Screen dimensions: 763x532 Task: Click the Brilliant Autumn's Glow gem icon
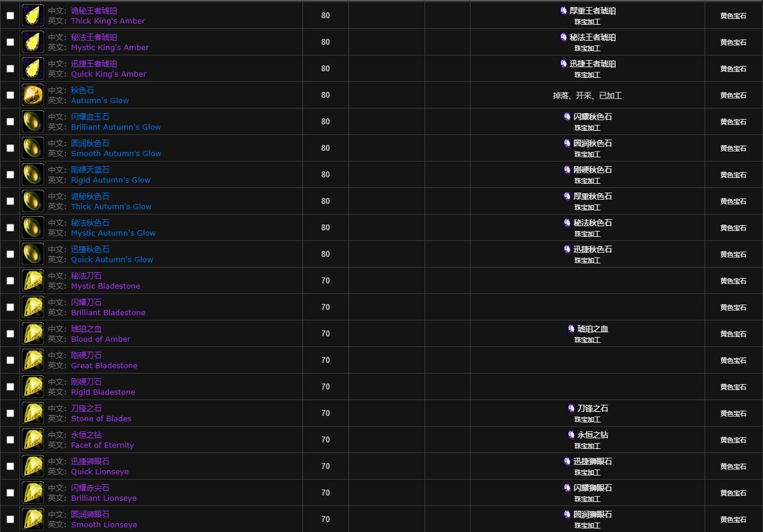tap(33, 121)
